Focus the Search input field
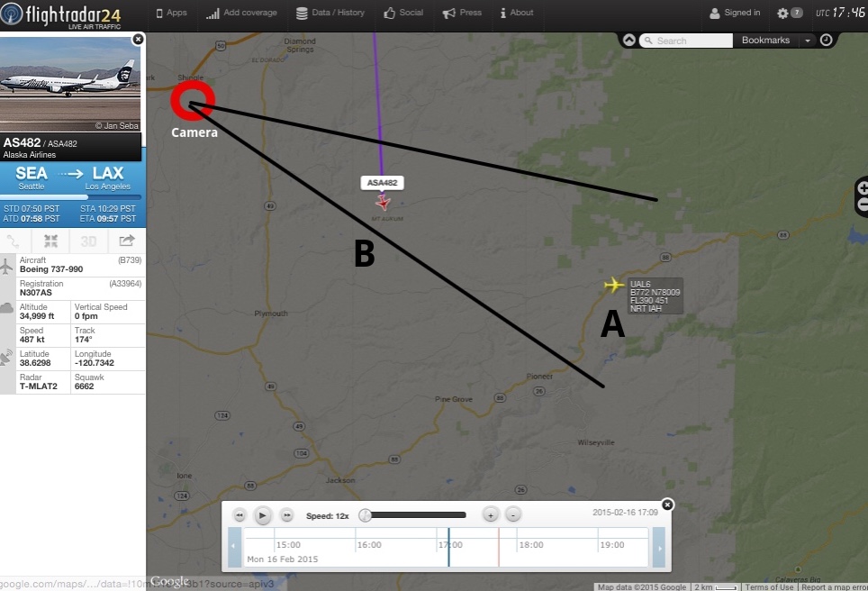This screenshot has height=591, width=868. click(x=686, y=41)
